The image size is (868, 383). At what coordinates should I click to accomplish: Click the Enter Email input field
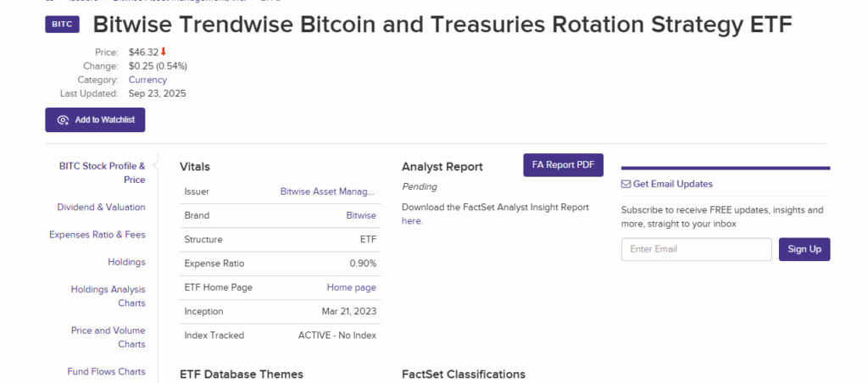tap(696, 249)
